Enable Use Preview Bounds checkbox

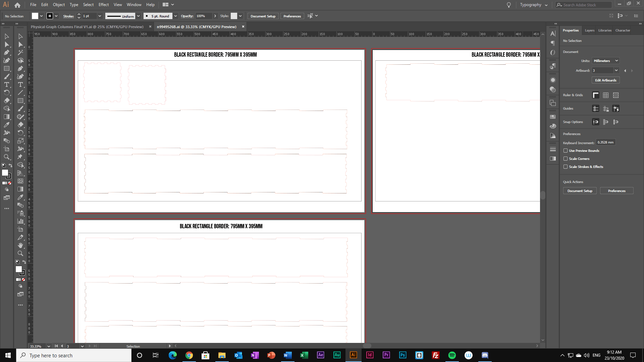click(566, 151)
